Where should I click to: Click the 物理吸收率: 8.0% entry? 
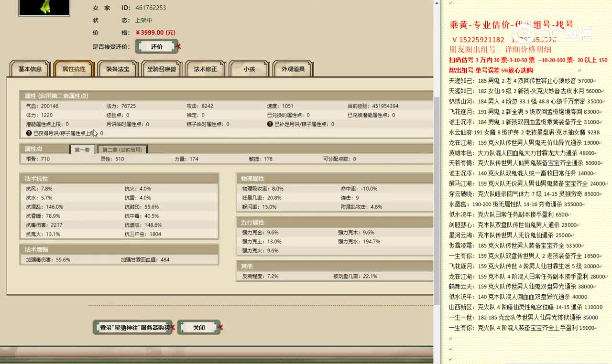click(x=262, y=189)
